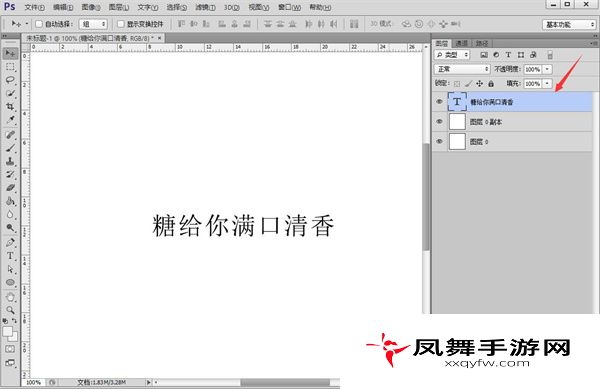Open the blend mode 正常 dropdown
The width and height of the screenshot is (600, 389).
point(462,69)
